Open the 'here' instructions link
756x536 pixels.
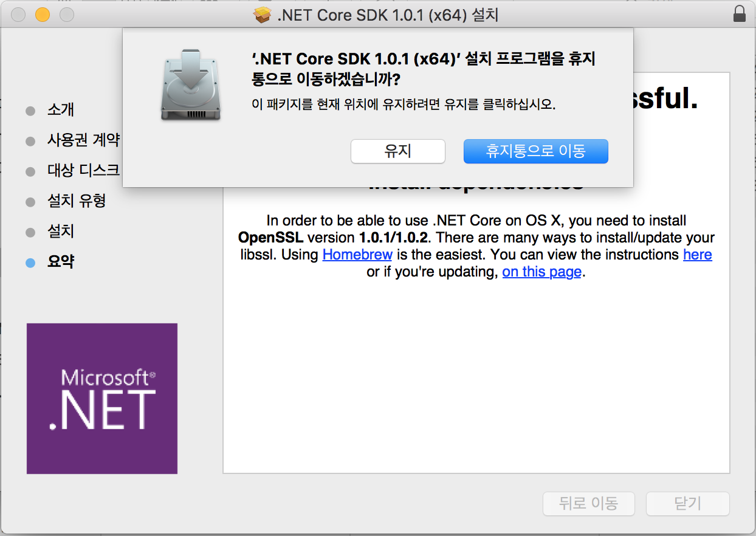(x=698, y=254)
